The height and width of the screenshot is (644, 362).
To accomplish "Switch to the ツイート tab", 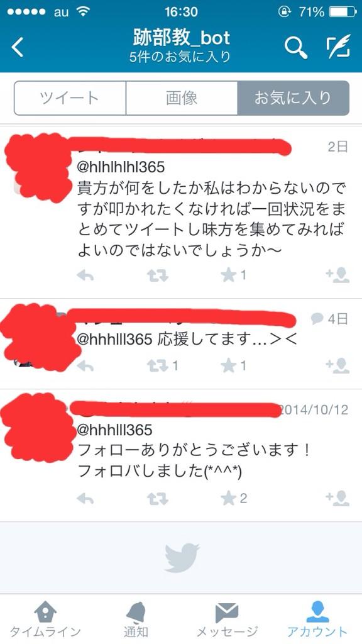I will pyautogui.click(x=70, y=98).
